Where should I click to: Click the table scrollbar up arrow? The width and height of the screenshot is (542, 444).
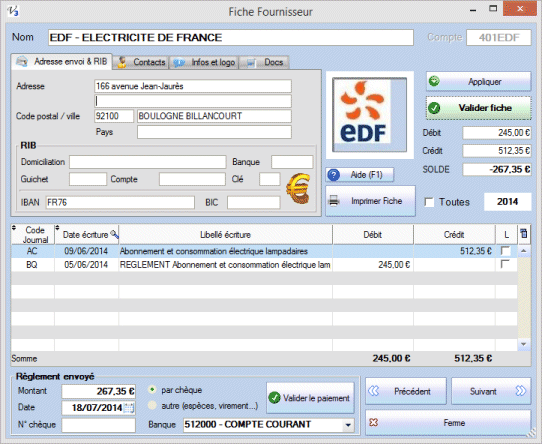(524, 251)
